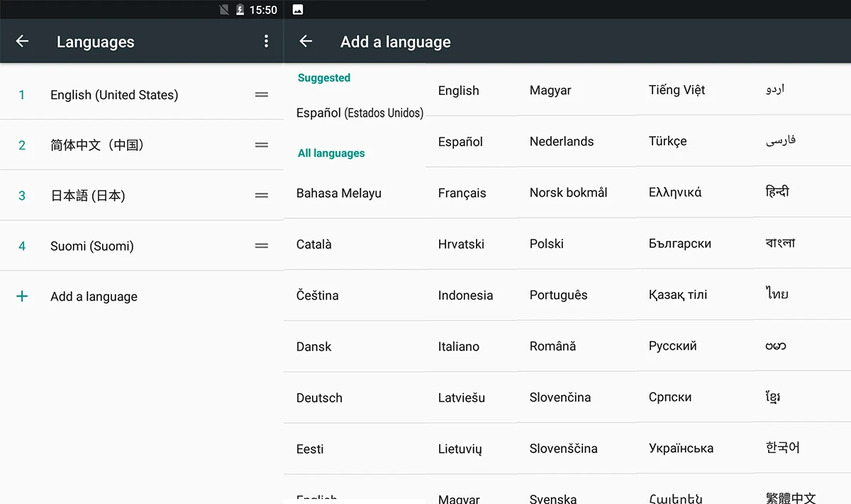Click the Add a language screen title
Screen dimensions: 851x504
pos(396,42)
